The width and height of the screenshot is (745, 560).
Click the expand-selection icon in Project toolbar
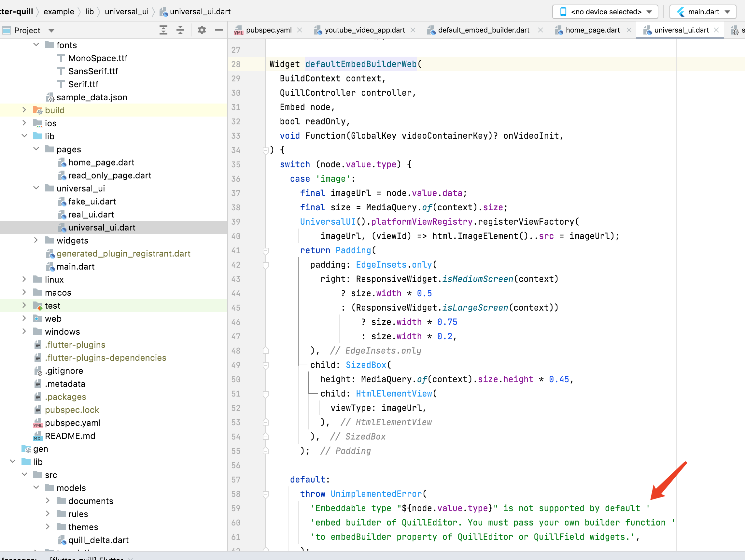coord(164,30)
